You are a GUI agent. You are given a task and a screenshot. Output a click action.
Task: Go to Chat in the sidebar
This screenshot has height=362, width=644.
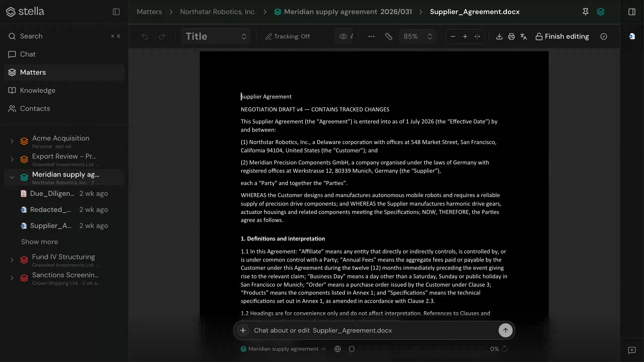coord(64,54)
